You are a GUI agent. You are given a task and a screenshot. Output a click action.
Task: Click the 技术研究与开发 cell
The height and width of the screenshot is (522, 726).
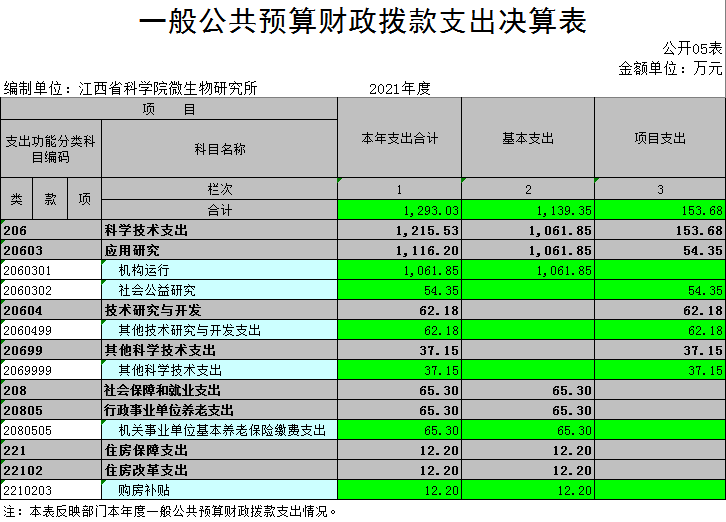pos(219,310)
